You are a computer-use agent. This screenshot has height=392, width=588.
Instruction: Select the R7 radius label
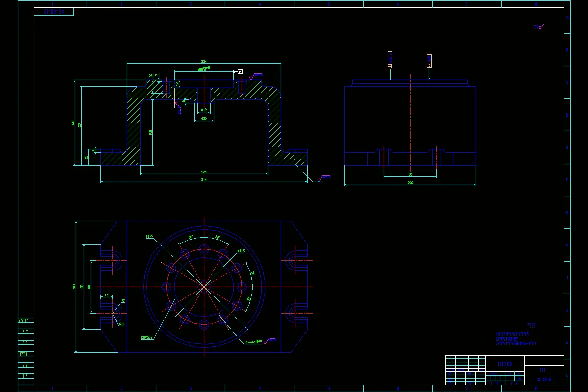tap(123, 301)
